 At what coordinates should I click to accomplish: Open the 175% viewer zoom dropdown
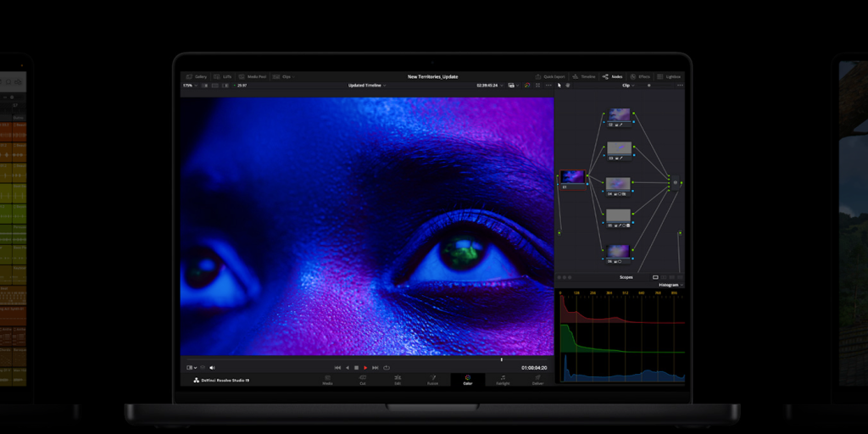click(190, 86)
